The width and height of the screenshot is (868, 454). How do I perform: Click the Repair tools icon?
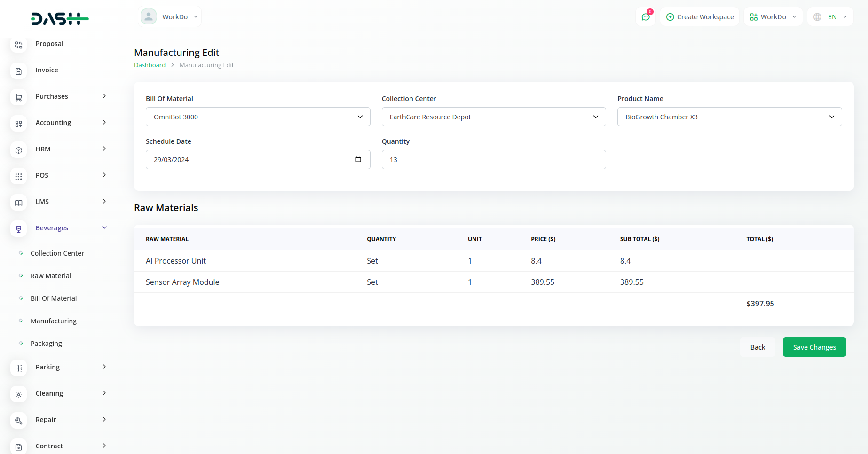[19, 421]
